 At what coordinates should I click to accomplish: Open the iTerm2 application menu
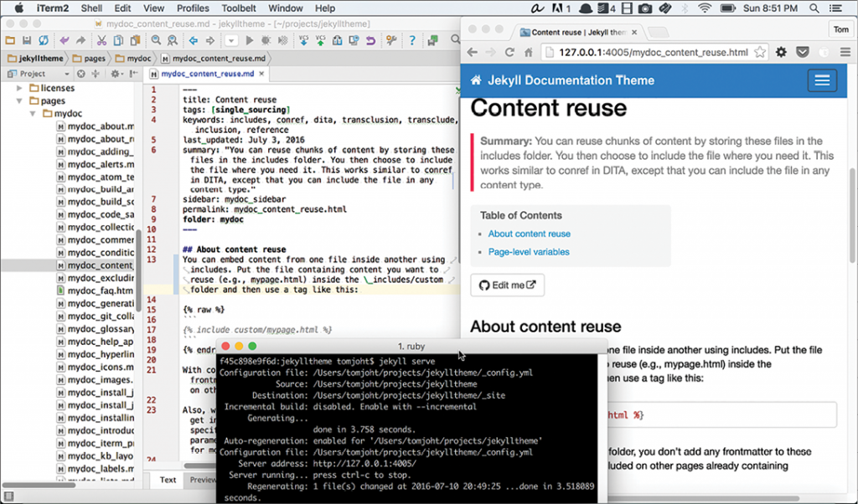click(x=53, y=8)
